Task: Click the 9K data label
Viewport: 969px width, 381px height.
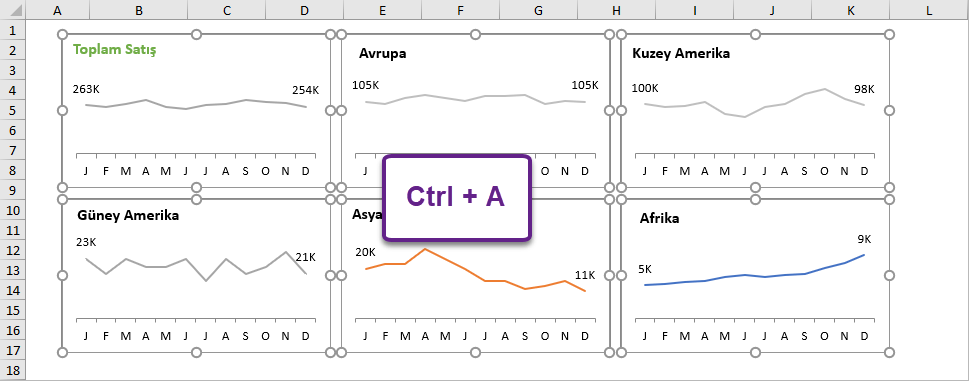Action: coord(864,239)
